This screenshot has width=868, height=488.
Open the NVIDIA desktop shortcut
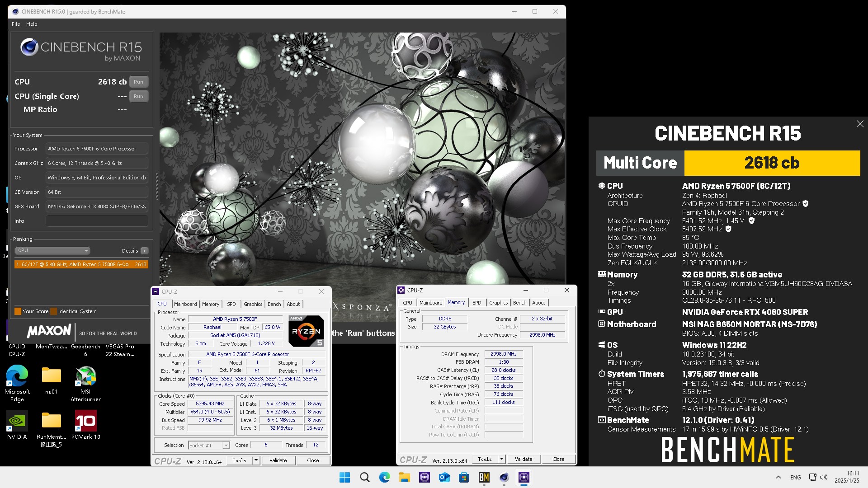coord(17,425)
